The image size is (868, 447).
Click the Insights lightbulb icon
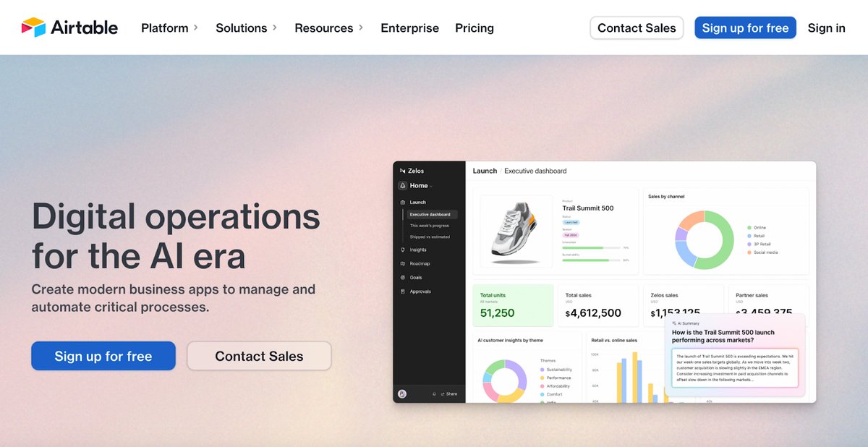click(402, 250)
